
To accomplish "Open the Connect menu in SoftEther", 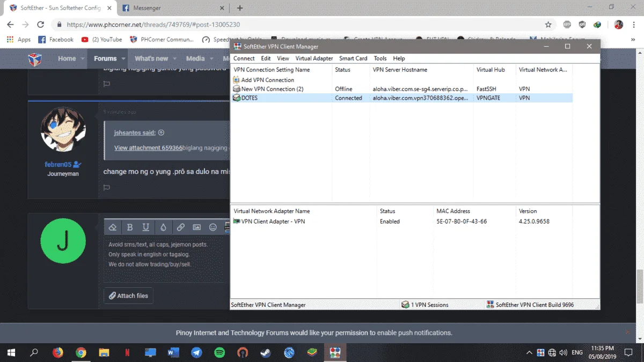I will (244, 58).
